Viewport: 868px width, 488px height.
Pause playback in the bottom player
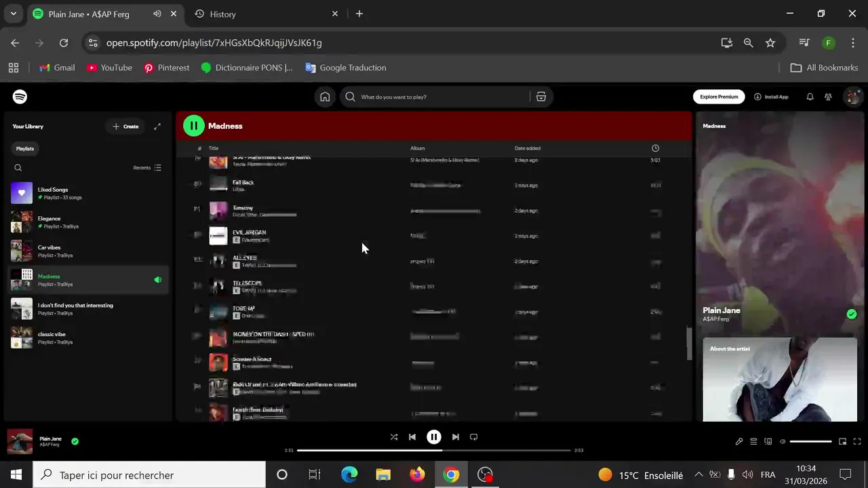pyautogui.click(x=434, y=437)
